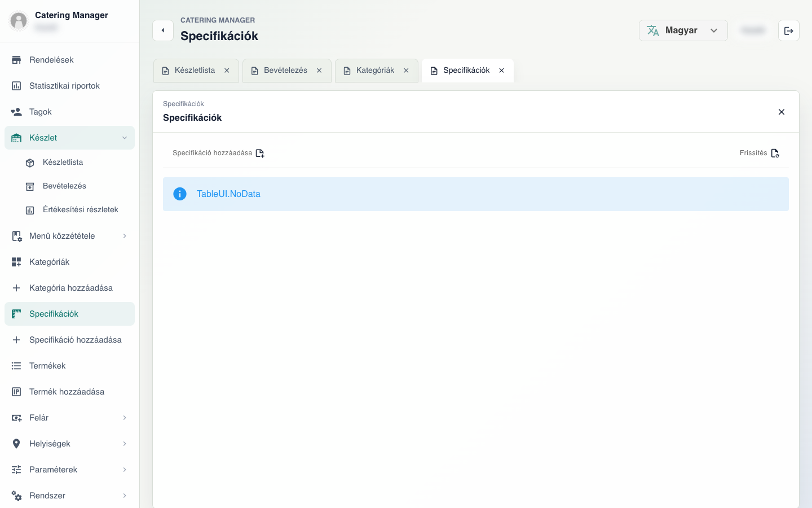The height and width of the screenshot is (508, 812).
Task: Click the plus icon for Kategória hozzáadása
Action: tap(16, 288)
